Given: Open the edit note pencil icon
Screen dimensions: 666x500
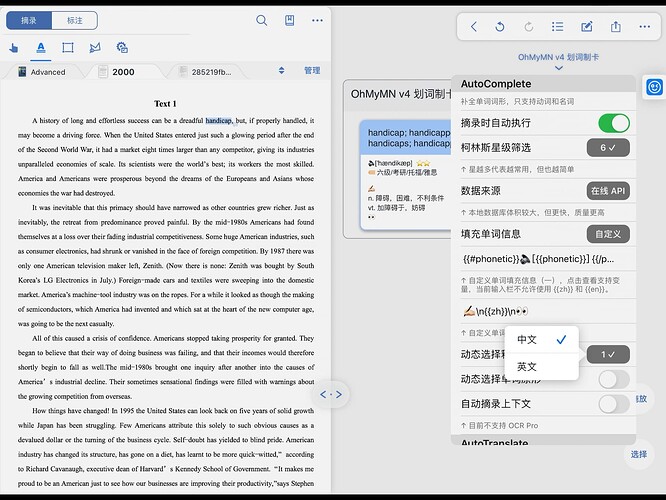Looking at the screenshot, I should 587,27.
